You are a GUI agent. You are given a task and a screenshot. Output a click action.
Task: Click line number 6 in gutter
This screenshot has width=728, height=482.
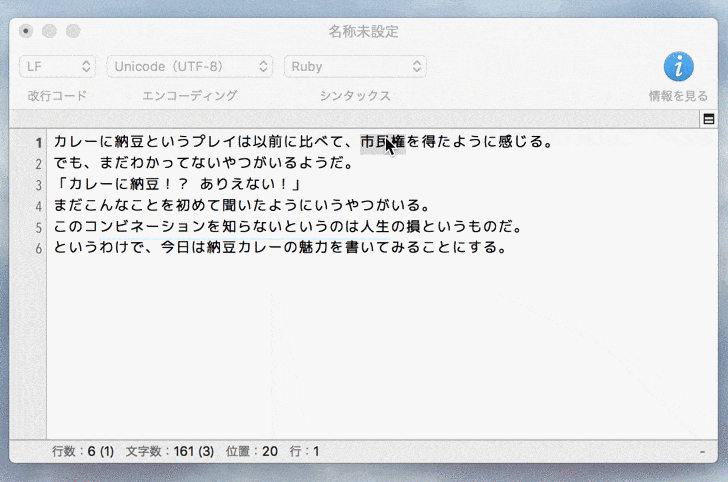point(39,248)
